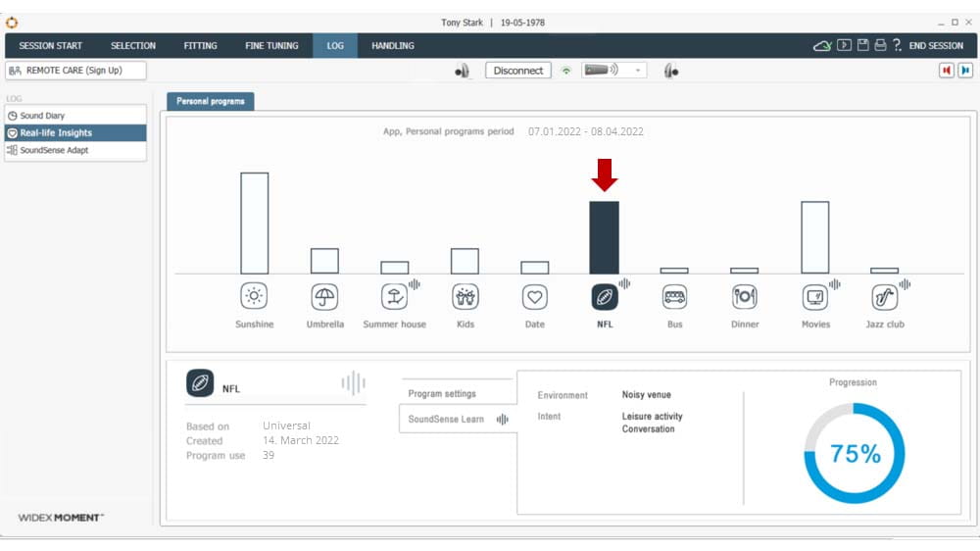Select the Sunshine program icon

(x=254, y=296)
